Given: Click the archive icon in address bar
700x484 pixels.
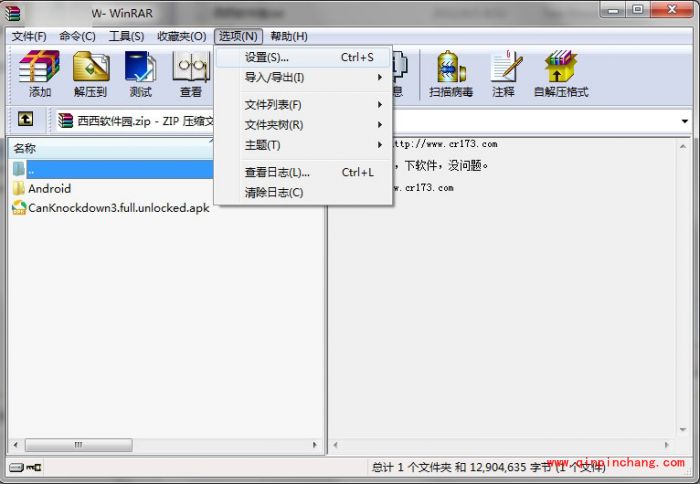Looking at the screenshot, I should 66,121.
